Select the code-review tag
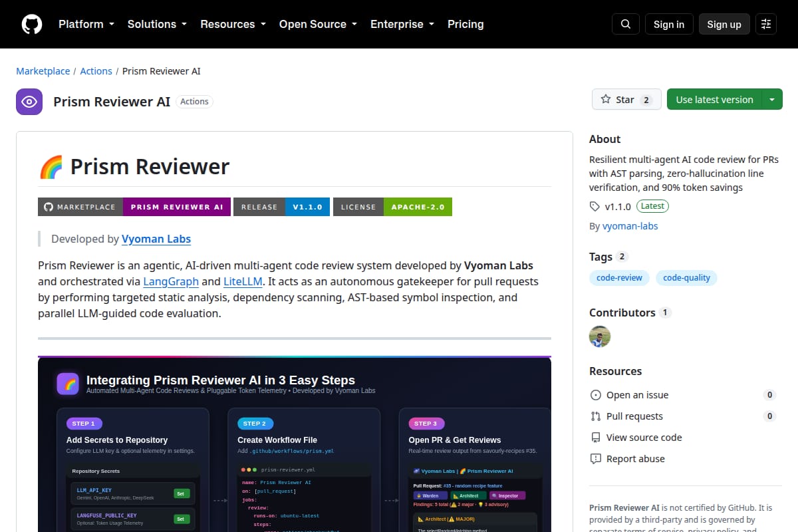Viewport: 798px width, 532px height. [x=620, y=278]
